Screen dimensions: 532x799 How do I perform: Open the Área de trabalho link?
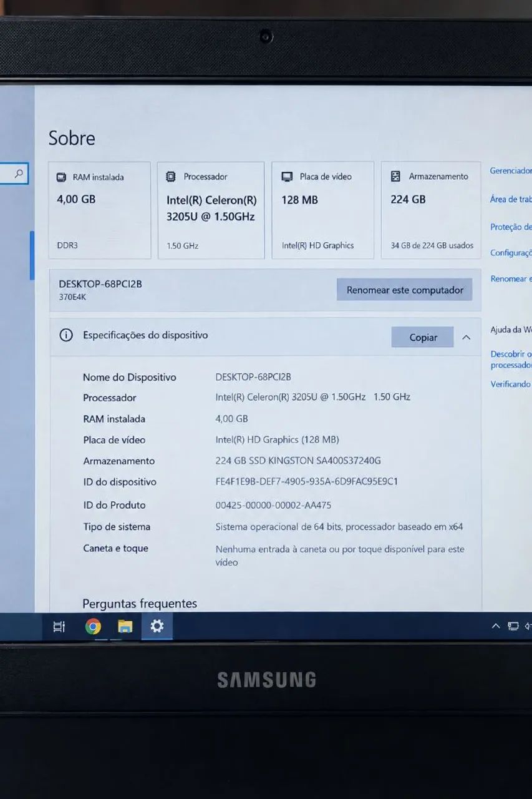point(511,199)
